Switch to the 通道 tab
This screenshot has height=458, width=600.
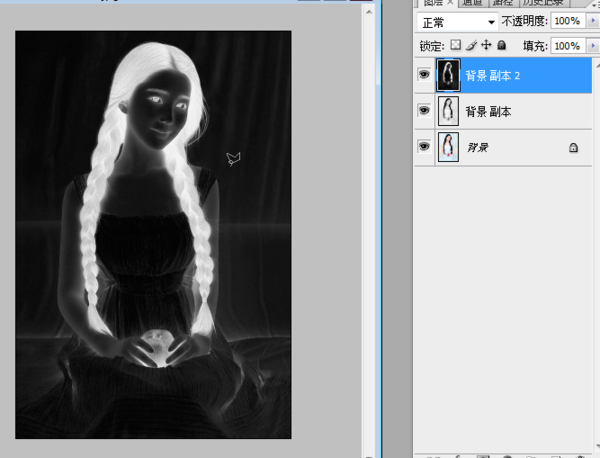tap(474, 3)
